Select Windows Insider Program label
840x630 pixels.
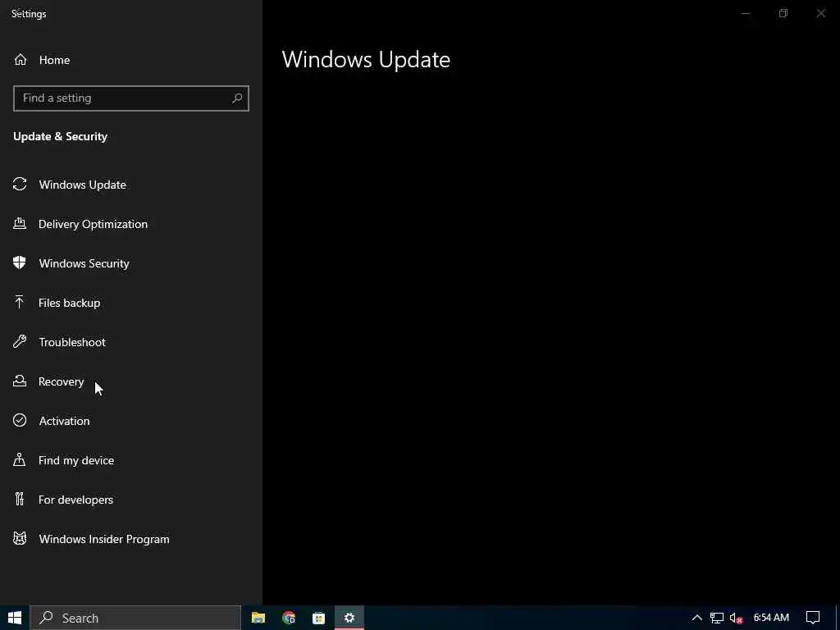tap(104, 539)
